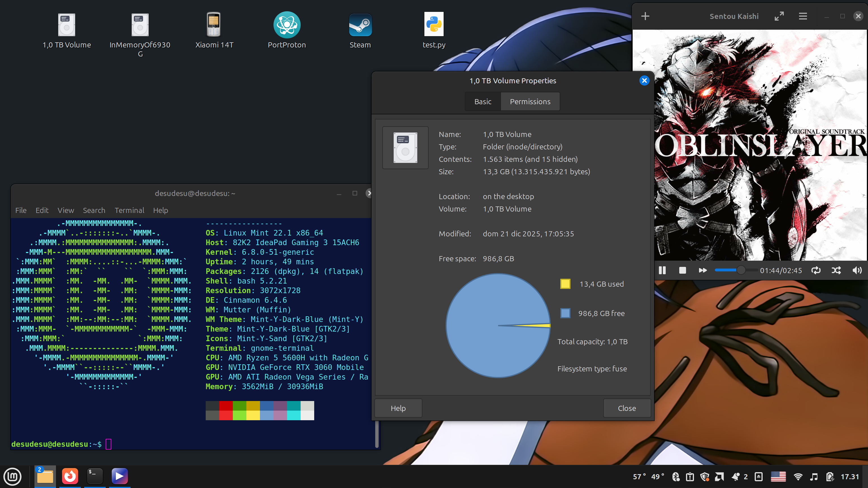Click the plus add-tracks icon
Image resolution: width=868 pixels, height=488 pixels.
(645, 16)
